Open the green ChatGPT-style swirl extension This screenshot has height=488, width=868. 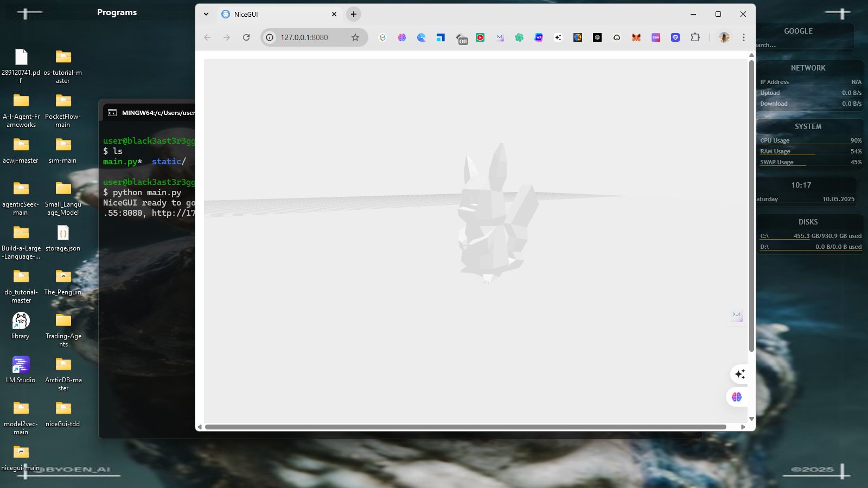519,37
